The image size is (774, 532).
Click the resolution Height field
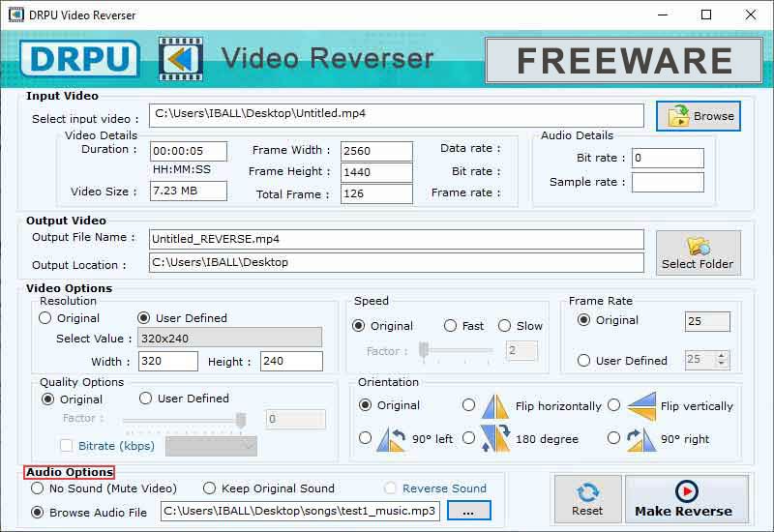(x=292, y=361)
